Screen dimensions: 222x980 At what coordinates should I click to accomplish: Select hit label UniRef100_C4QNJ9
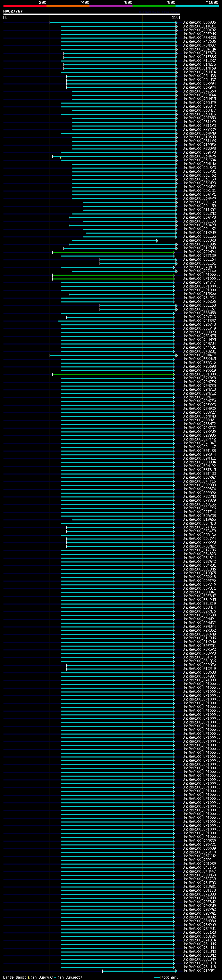(199, 267)
